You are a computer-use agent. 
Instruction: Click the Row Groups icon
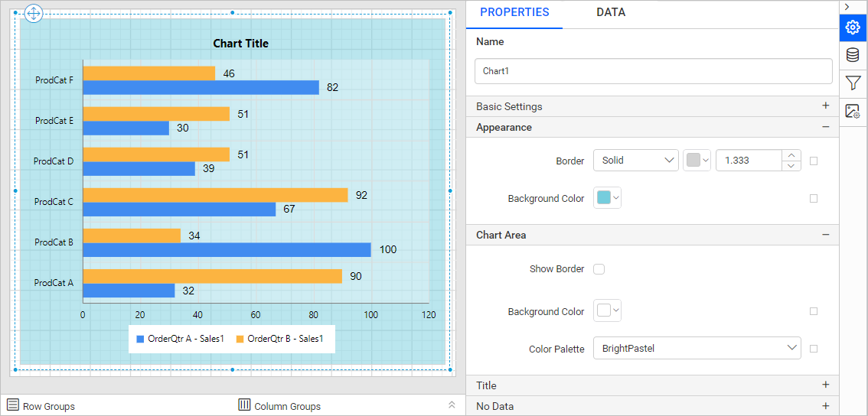click(13, 405)
